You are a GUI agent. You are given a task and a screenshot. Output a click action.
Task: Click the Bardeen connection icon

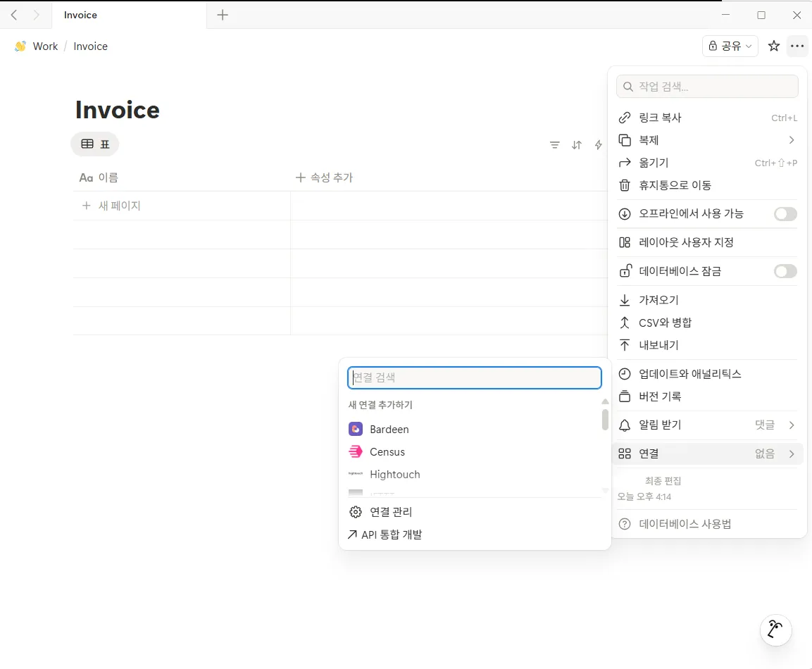tap(355, 429)
